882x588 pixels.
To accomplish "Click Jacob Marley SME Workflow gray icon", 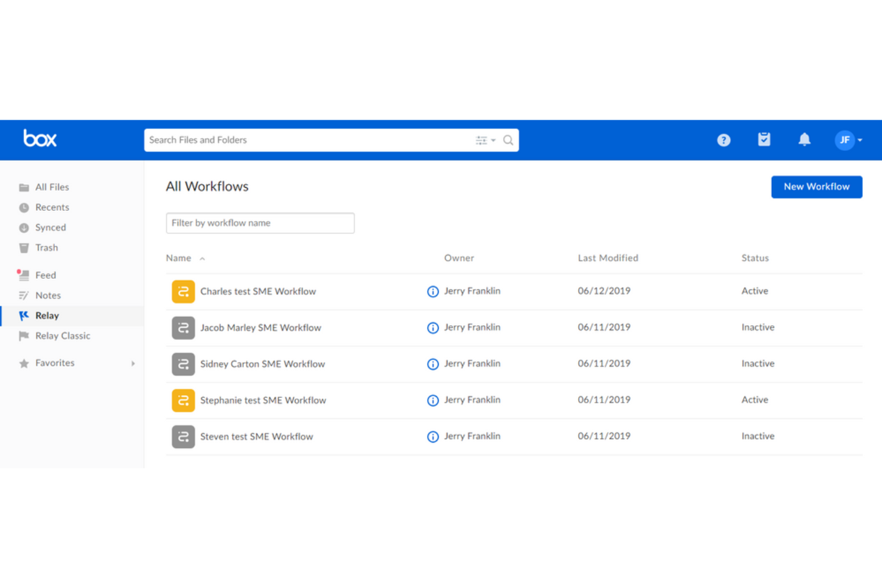I will pyautogui.click(x=184, y=328).
